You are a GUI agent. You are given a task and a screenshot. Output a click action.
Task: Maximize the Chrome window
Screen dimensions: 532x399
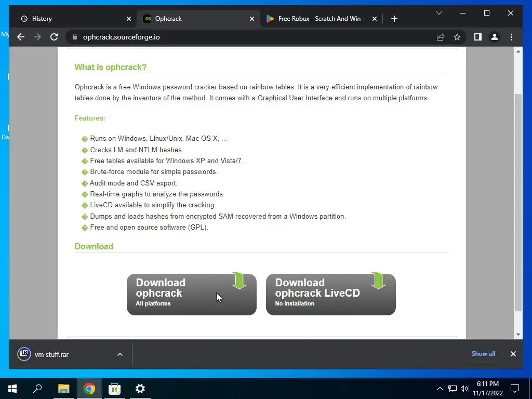pyautogui.click(x=486, y=13)
